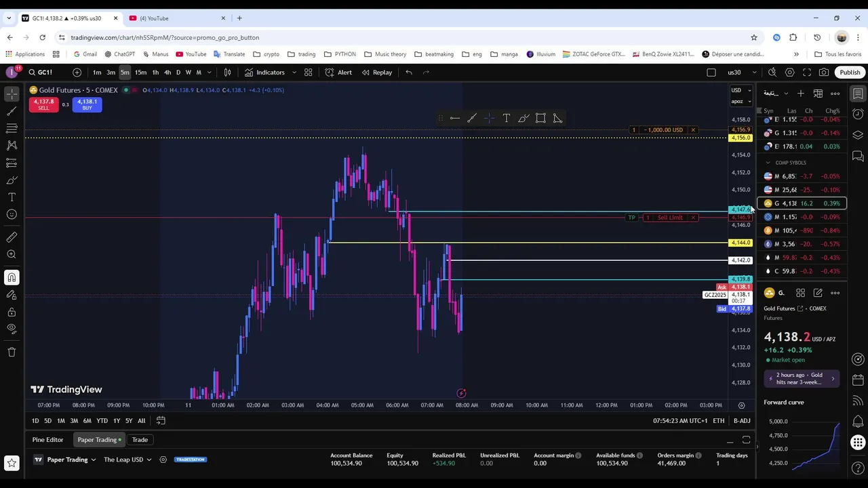Switch to 1m timeframe

97,73
